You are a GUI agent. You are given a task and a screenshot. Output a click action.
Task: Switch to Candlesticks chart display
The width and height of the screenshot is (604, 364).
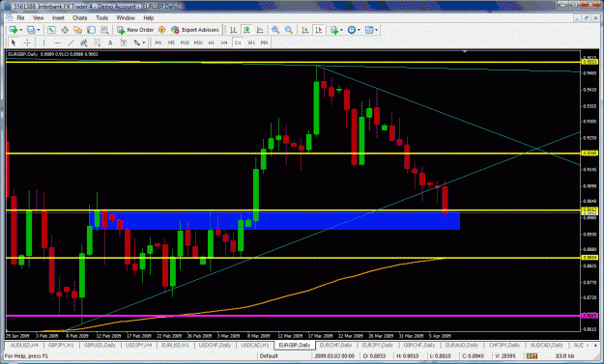coord(246,30)
